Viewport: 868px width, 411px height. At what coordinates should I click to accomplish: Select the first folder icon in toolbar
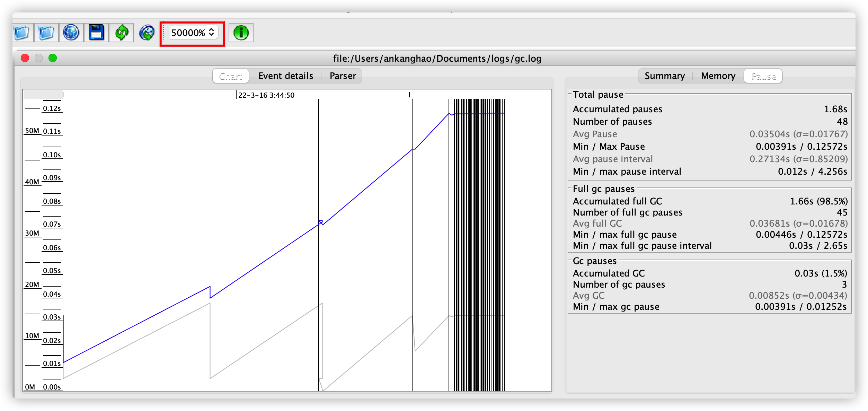point(21,33)
